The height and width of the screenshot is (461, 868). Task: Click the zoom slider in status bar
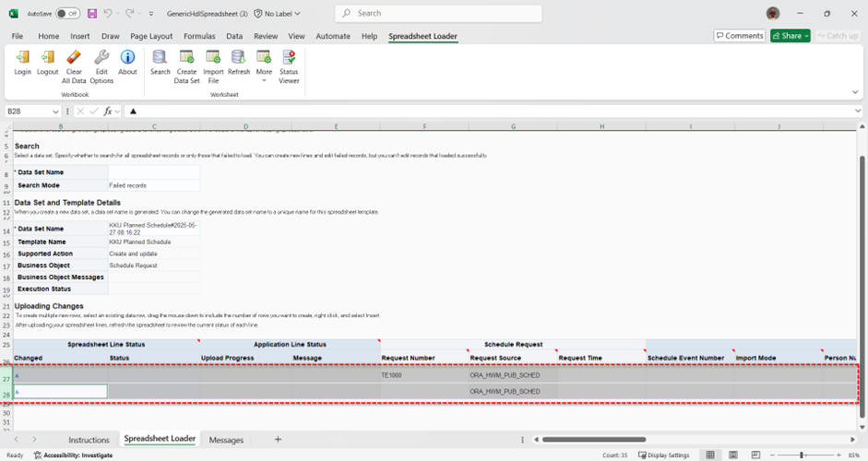pyautogui.click(x=801, y=455)
